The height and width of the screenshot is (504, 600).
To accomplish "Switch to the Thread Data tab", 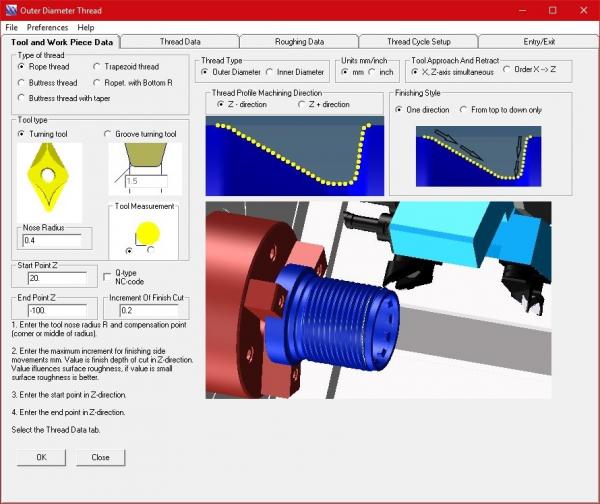I will (180, 42).
